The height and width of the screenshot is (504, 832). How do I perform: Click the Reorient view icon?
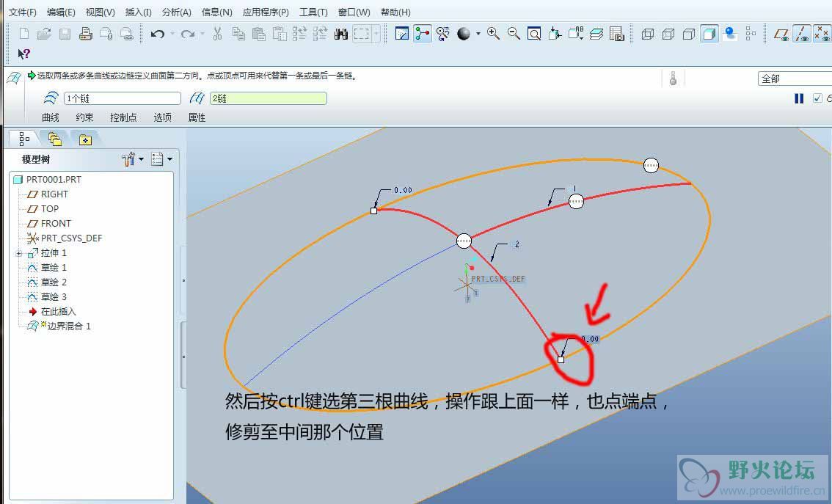click(x=555, y=34)
